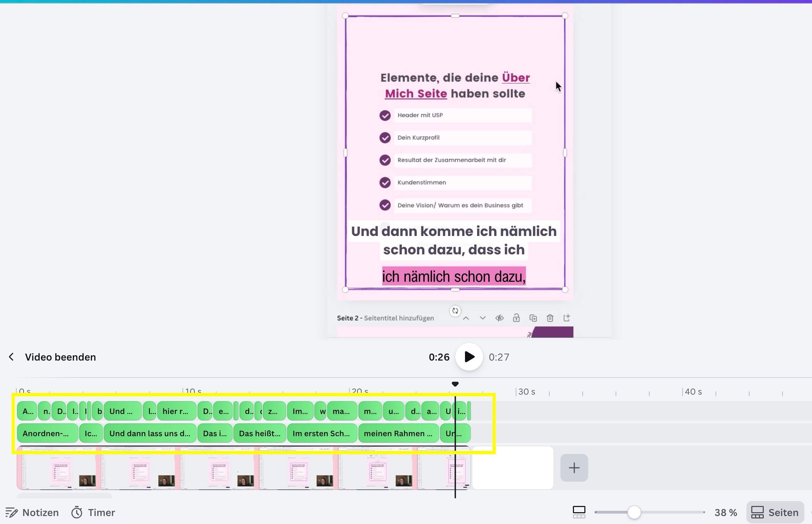Image resolution: width=812 pixels, height=524 pixels.
Task: Toggle the page lock icon
Action: [516, 318]
